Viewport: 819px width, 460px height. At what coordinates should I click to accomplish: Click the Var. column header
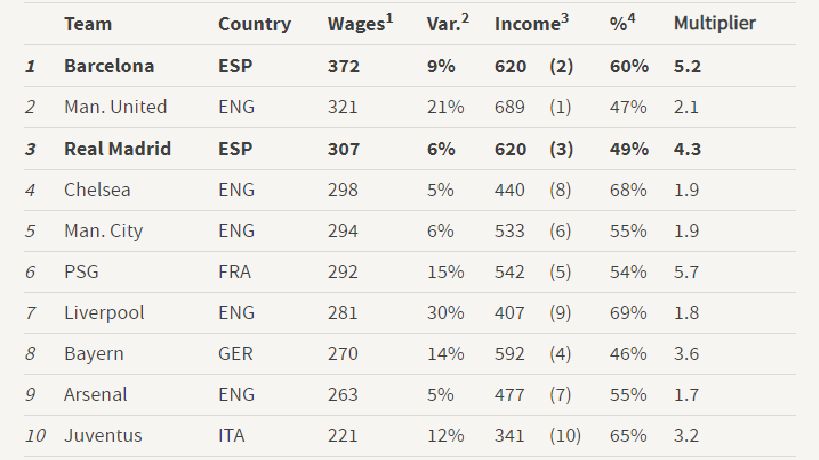[447, 23]
